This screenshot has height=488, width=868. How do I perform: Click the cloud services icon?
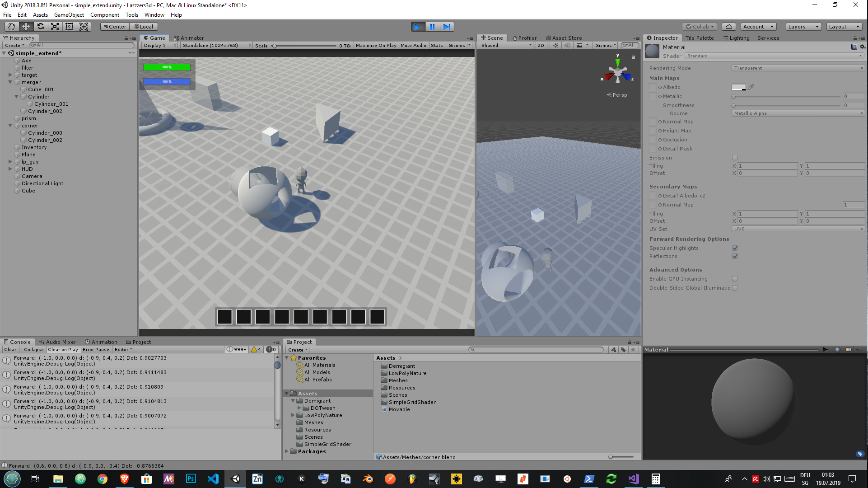coord(728,27)
